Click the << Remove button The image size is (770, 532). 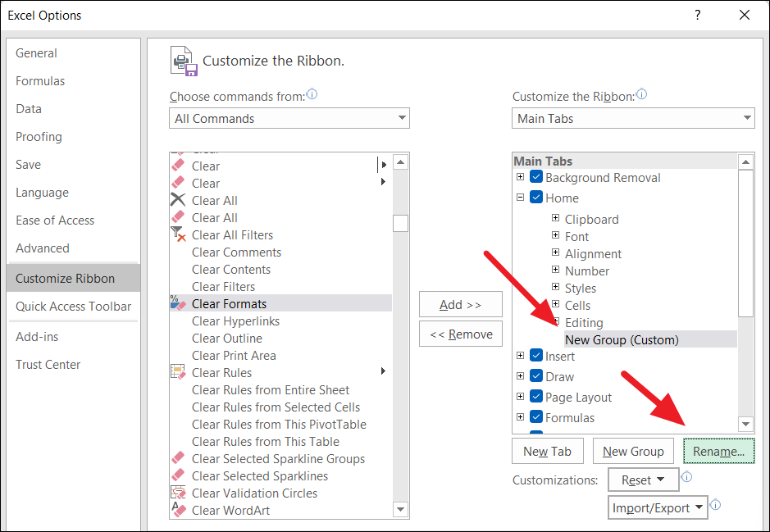(461, 334)
